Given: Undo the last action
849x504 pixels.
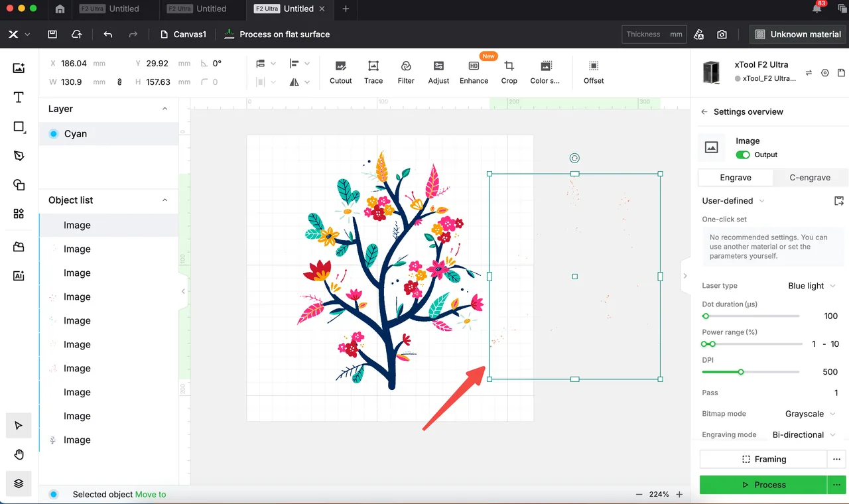Looking at the screenshot, I should [x=108, y=34].
